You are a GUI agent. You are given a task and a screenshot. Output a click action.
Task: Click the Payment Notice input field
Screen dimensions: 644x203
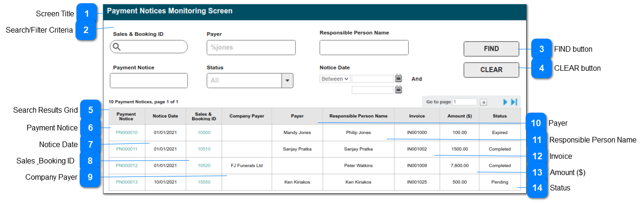pyautogui.click(x=149, y=81)
